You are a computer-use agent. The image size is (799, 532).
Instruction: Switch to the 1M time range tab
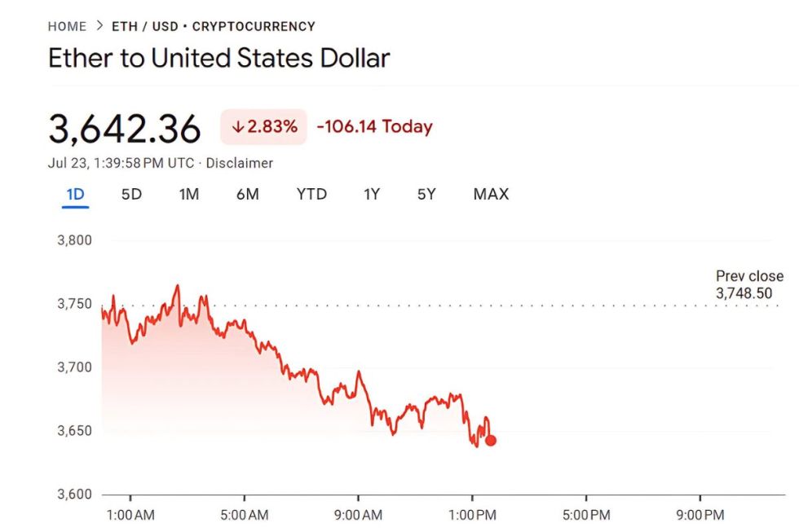click(189, 194)
